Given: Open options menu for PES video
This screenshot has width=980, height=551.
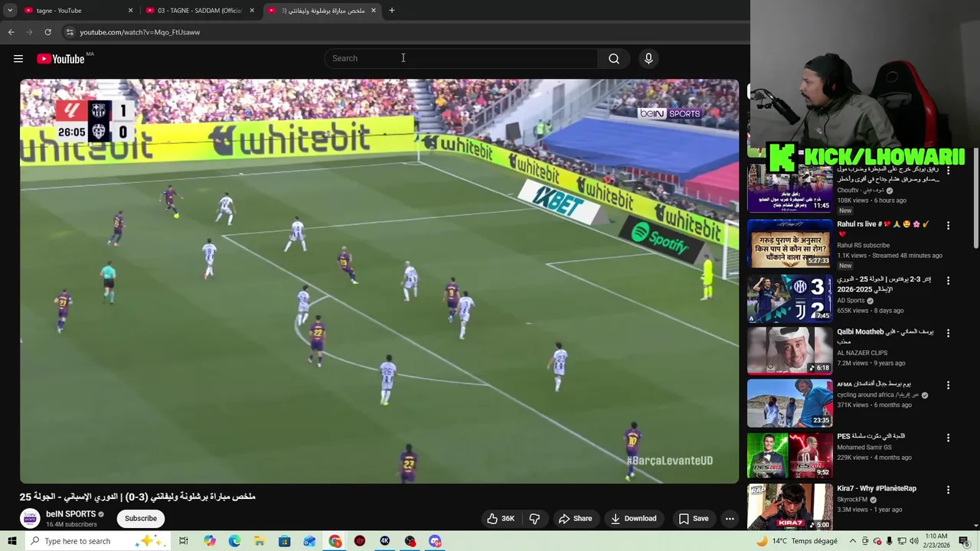Looking at the screenshot, I should [x=948, y=438].
